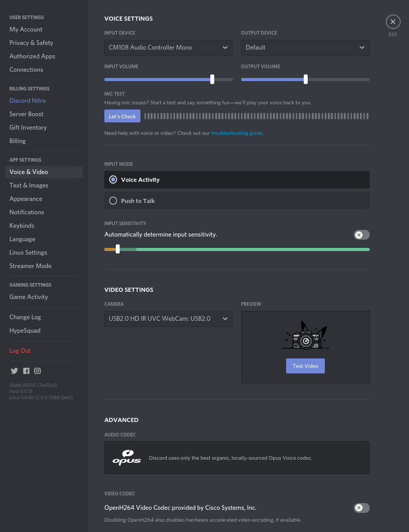Viewport: 409px width, 532px height.
Task: Toggle automatic input sensitivity switch
Action: (x=361, y=235)
